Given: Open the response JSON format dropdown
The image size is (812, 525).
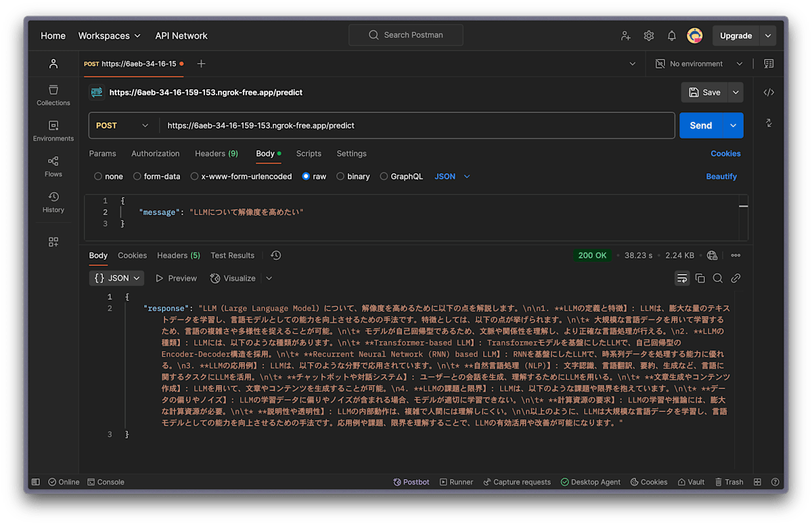Looking at the screenshot, I should pos(117,278).
